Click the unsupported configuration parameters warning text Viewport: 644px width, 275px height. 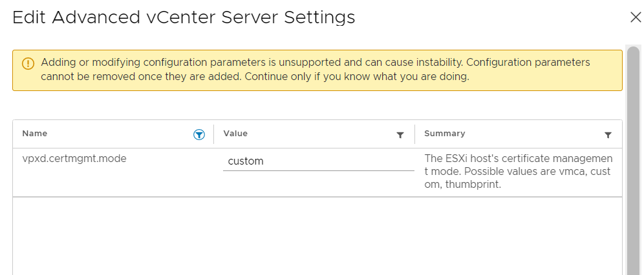coord(316,70)
